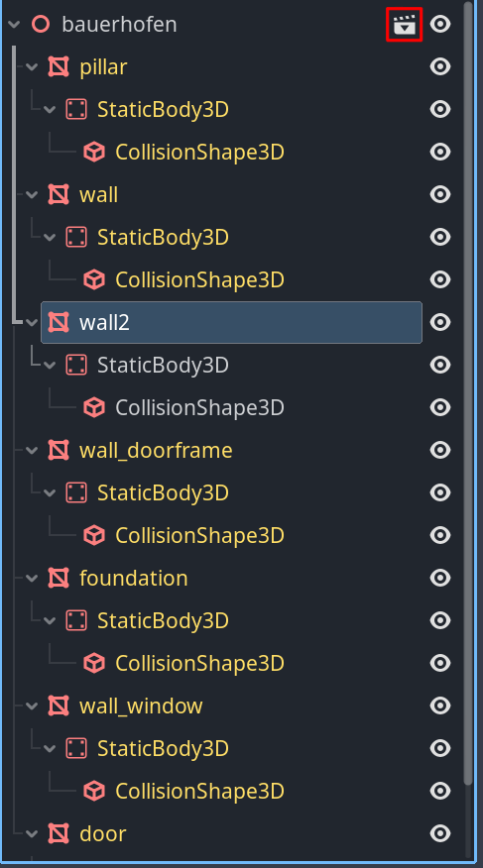The width and height of the screenshot is (483, 868).
Task: Collapse the bauerhofen root node
Action: pyautogui.click(x=15, y=25)
